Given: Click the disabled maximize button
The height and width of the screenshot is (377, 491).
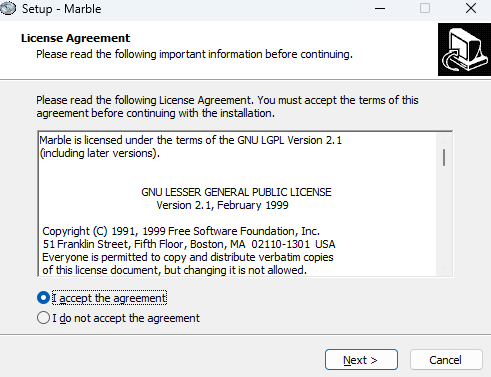Looking at the screenshot, I should [425, 8].
